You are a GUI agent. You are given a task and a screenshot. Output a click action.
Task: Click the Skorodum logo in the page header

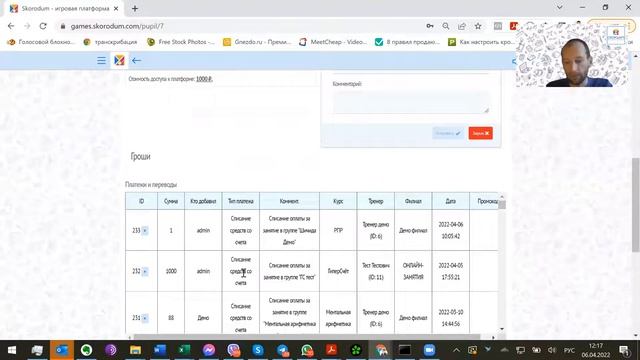click(x=119, y=60)
